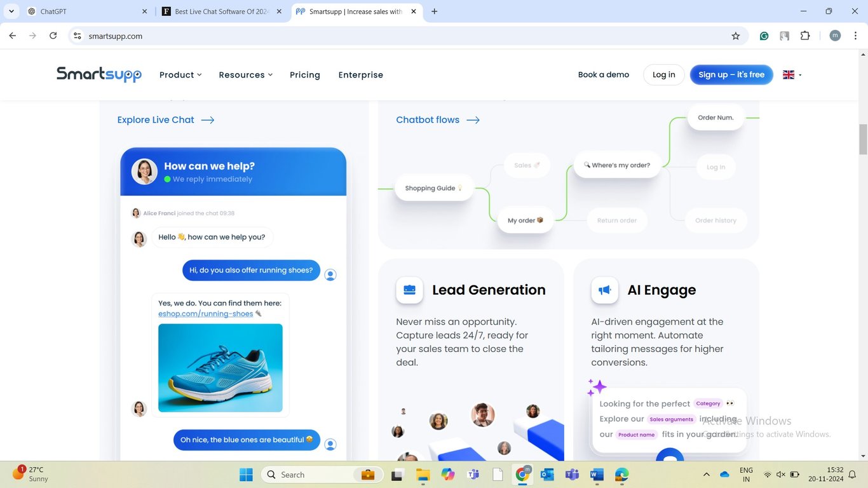868x488 pixels.
Task: Open the browser extensions puzzle icon
Action: pyautogui.click(x=805, y=36)
